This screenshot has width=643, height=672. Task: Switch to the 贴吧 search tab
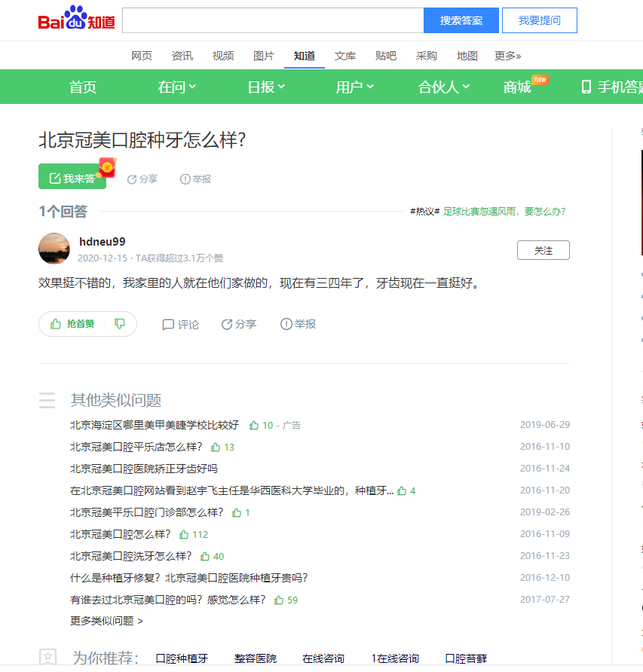(386, 56)
